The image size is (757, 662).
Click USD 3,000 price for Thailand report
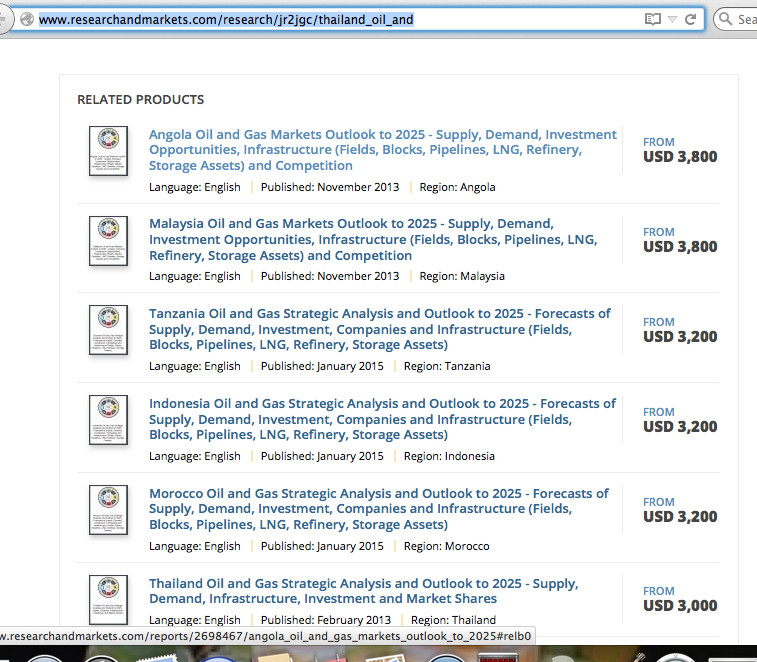point(680,606)
